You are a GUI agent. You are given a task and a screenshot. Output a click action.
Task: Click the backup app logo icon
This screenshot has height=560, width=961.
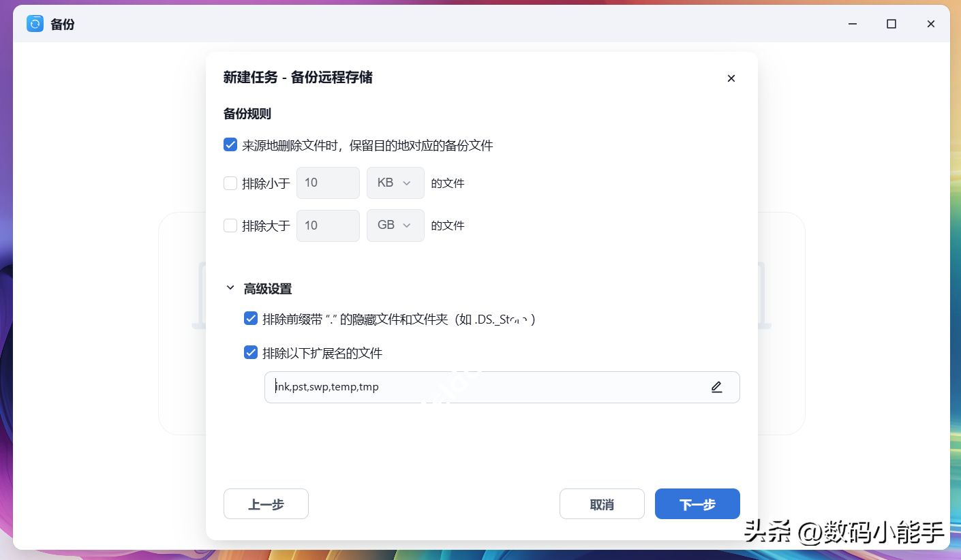[35, 24]
